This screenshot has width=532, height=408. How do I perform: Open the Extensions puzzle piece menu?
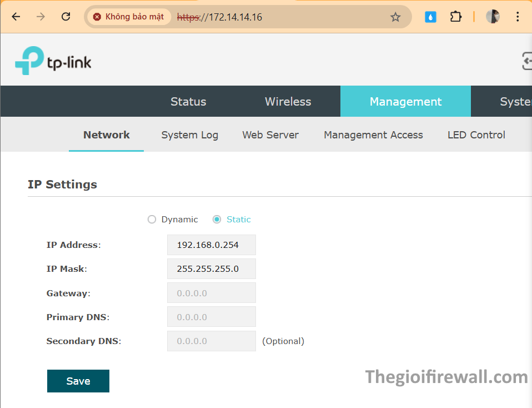[456, 17]
